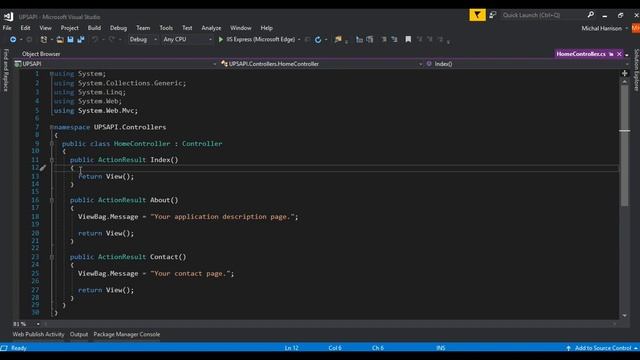Click the greyed Navigate Forward arrow icon

click(x=29, y=40)
